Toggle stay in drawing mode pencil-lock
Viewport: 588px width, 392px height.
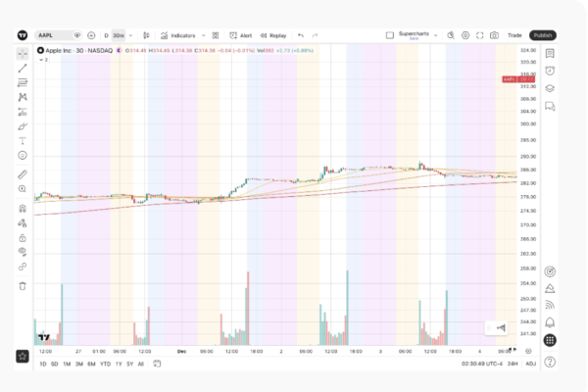[23, 223]
